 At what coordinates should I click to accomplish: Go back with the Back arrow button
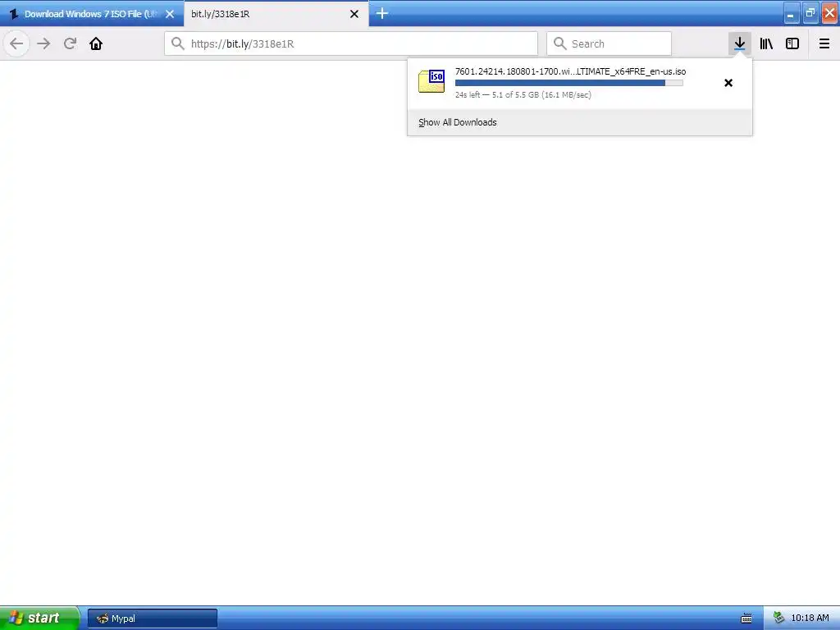pos(16,43)
